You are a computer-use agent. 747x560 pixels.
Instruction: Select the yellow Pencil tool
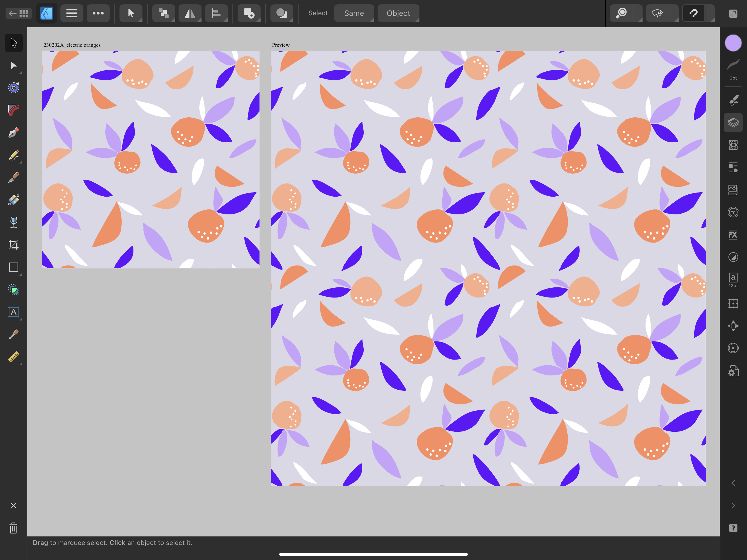(x=13, y=155)
